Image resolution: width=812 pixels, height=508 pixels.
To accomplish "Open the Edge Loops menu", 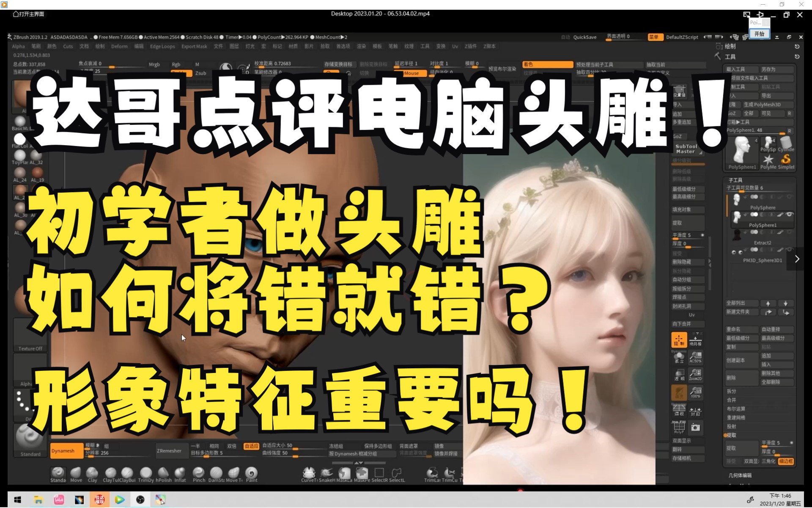I will pyautogui.click(x=162, y=47).
